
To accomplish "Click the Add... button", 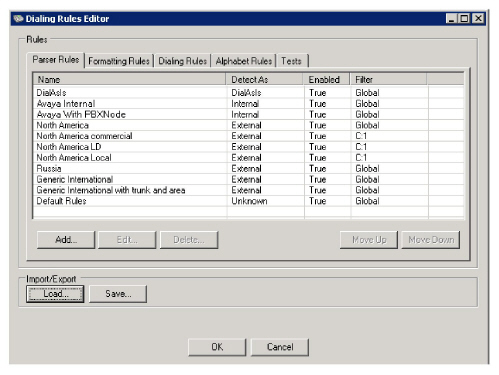I will pos(66,240).
